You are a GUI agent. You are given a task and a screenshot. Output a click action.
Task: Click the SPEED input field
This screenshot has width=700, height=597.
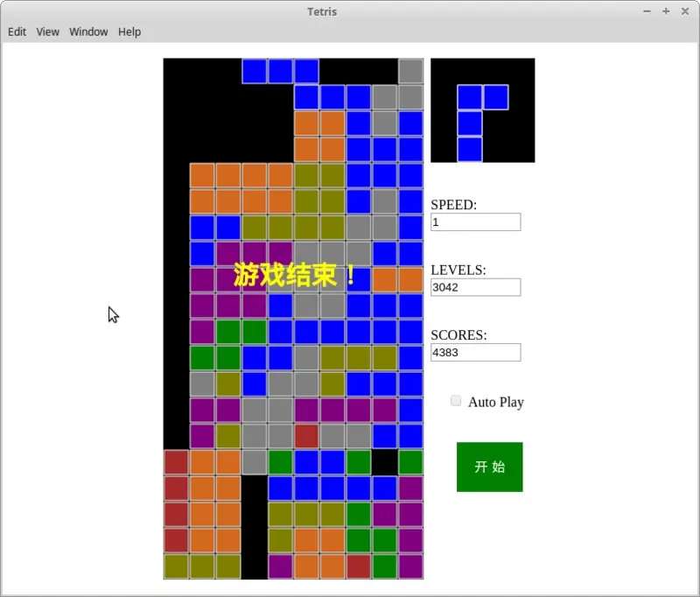pyautogui.click(x=475, y=222)
